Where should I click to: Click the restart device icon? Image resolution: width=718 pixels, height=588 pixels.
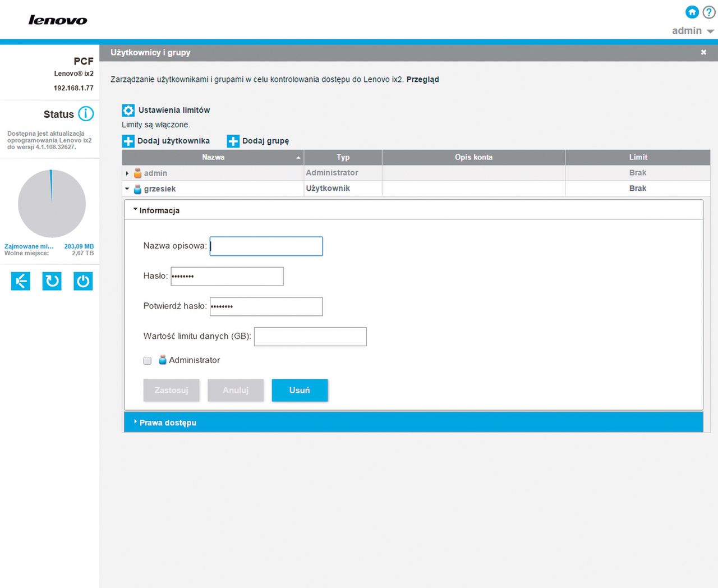[52, 281]
